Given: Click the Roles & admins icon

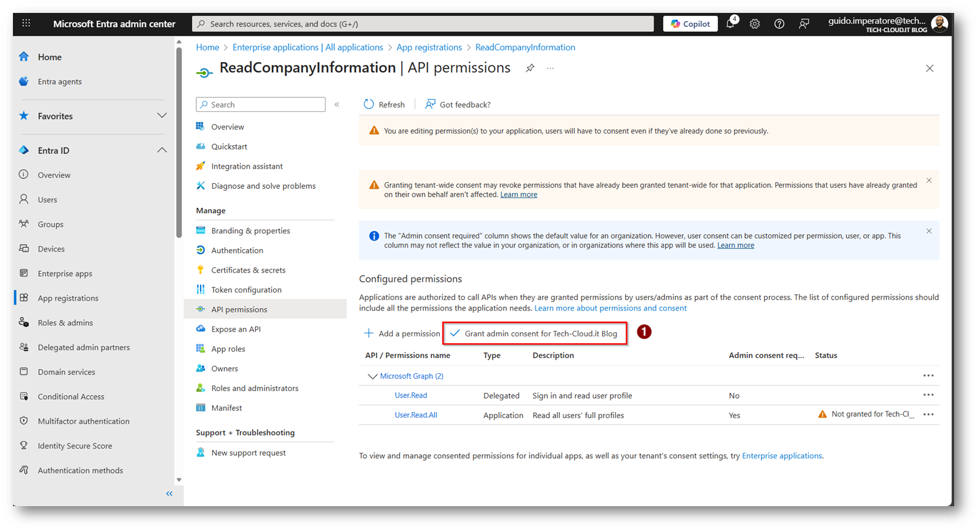Looking at the screenshot, I should [24, 322].
